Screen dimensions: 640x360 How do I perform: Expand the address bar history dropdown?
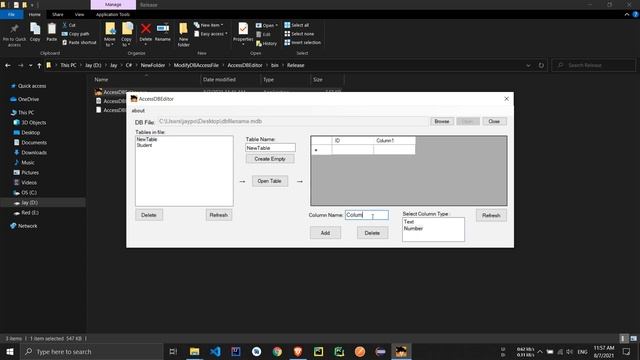[528, 65]
